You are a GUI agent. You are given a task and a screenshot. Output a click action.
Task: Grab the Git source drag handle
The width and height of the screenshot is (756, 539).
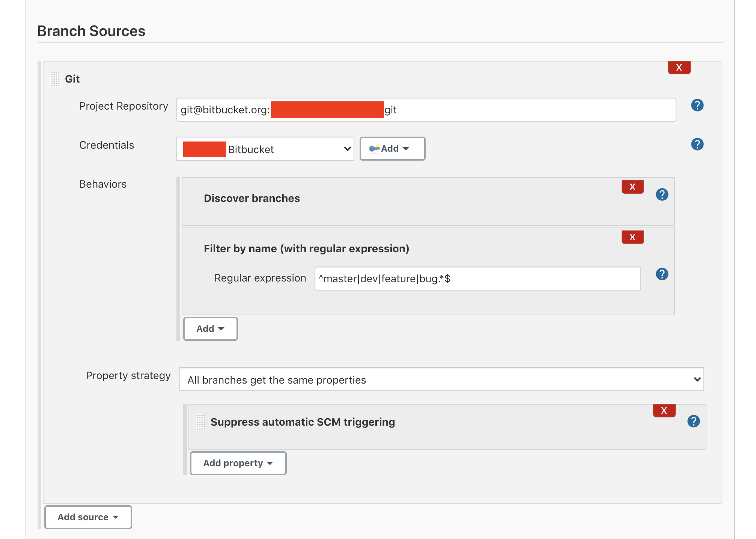coord(55,79)
